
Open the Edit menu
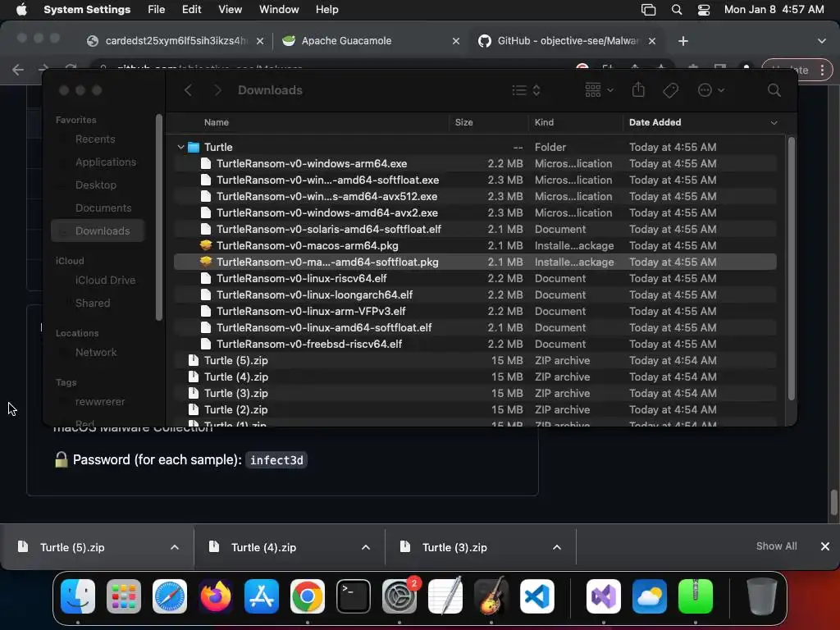191,10
